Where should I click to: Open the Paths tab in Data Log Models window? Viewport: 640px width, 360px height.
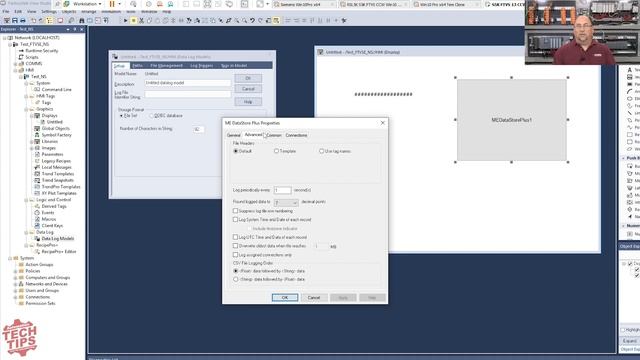coord(137,66)
